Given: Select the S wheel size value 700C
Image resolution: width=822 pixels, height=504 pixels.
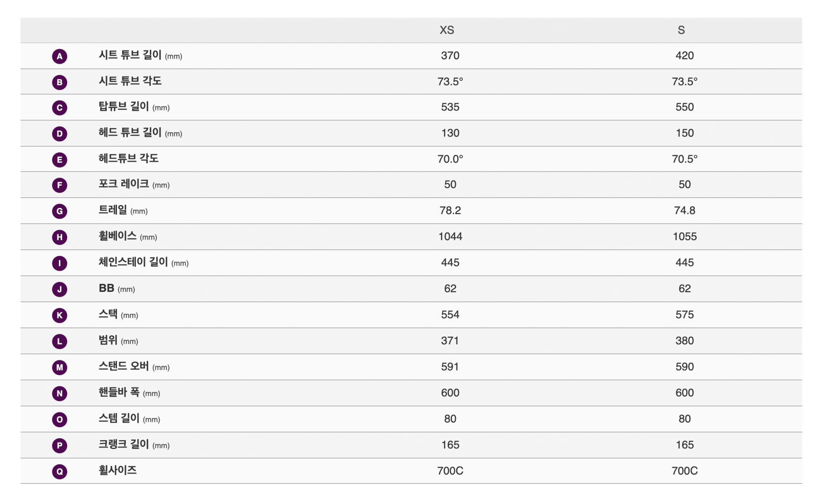Looking at the screenshot, I should 685,471.
